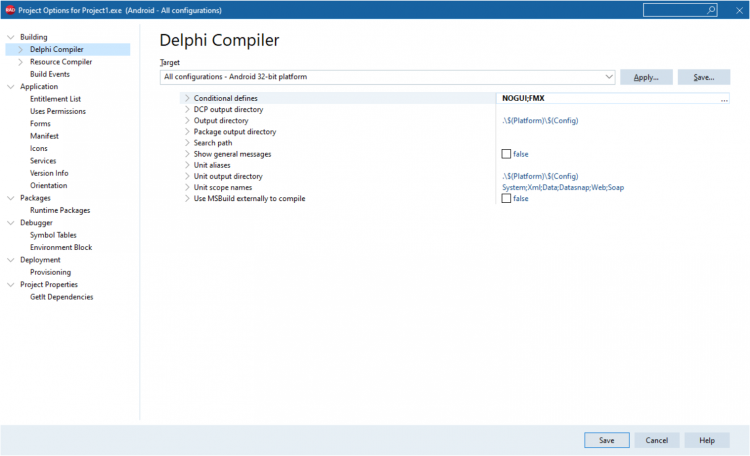Expand the Unit scope names row
Screen dimensions: 750x456
click(187, 188)
